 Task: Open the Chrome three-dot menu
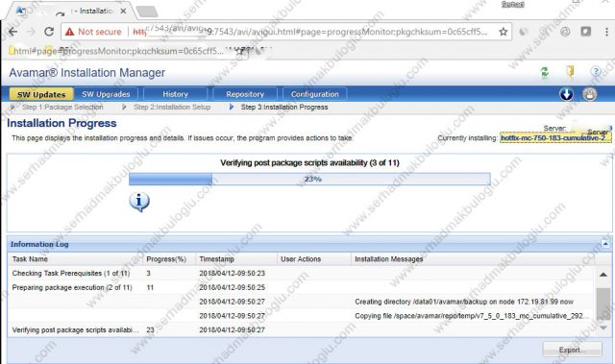(606, 32)
